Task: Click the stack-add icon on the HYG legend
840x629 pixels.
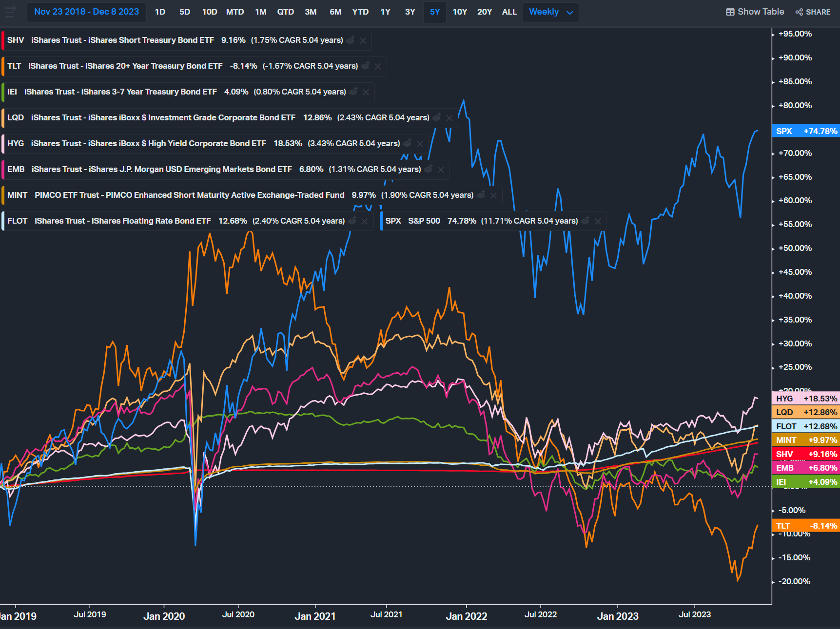Action: [408, 143]
